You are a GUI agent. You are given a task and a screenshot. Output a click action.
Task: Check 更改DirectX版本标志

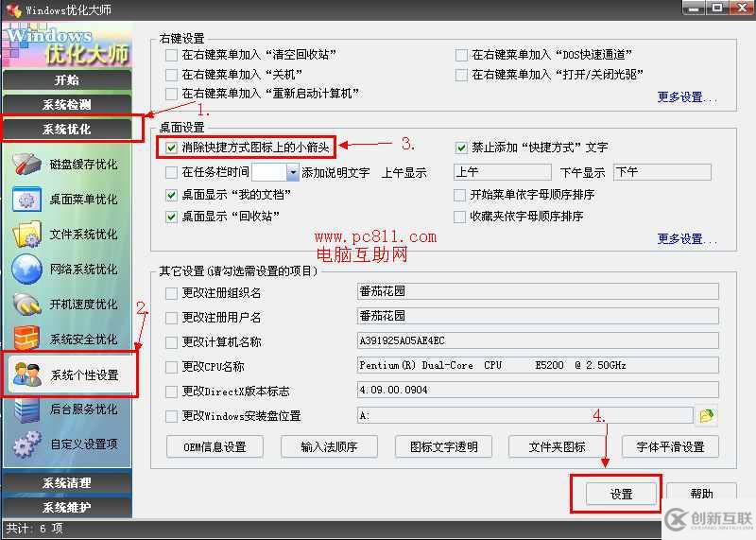171,392
